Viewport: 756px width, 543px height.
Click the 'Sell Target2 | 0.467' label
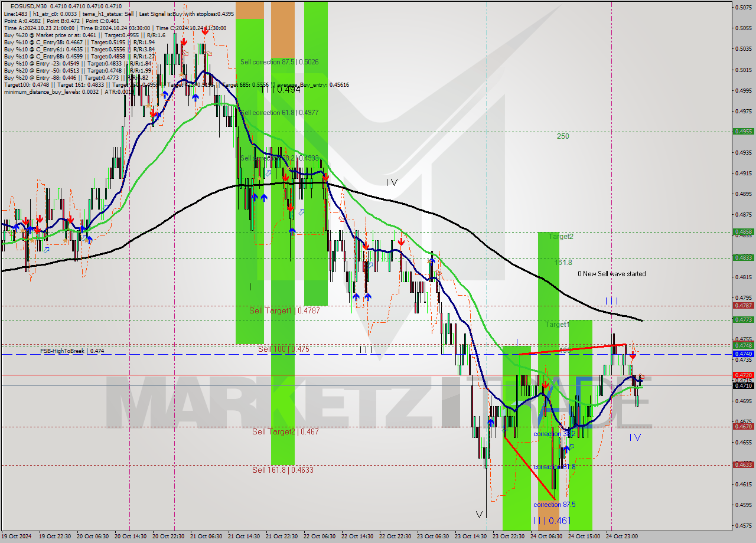285,431
